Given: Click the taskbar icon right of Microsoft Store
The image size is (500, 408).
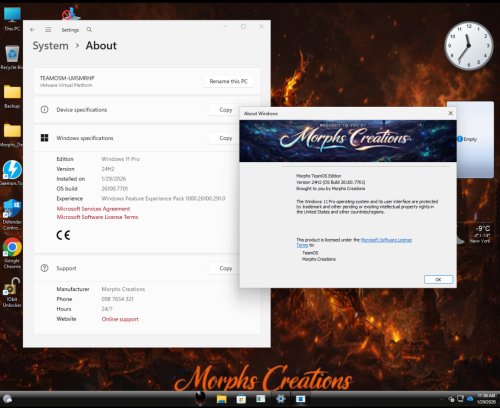Looking at the screenshot, I should click(261, 399).
